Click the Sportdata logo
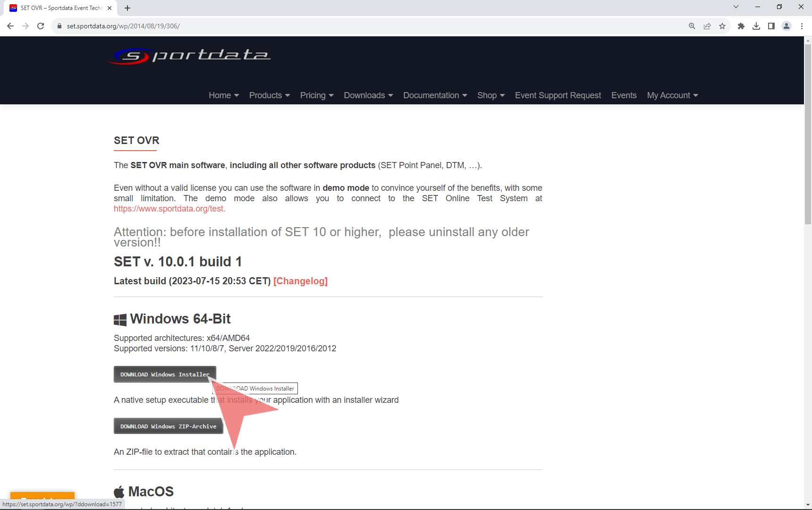Viewport: 812px width, 510px height. click(x=189, y=56)
